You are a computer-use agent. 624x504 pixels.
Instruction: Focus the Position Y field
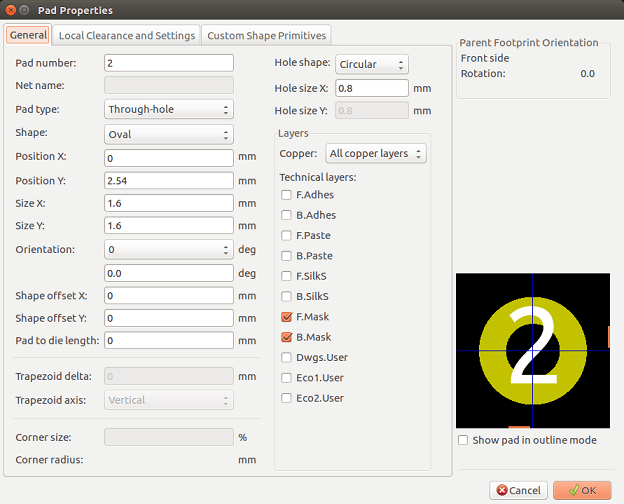coord(168,180)
